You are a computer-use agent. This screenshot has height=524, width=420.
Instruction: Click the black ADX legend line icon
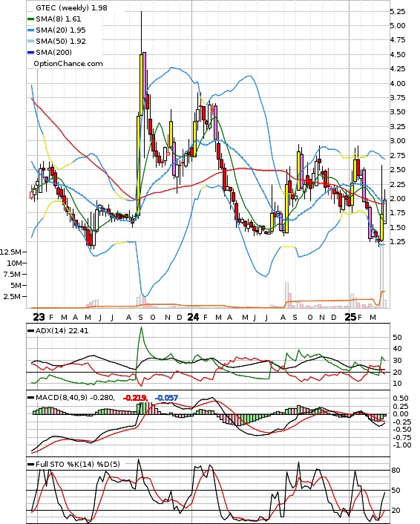30,331
